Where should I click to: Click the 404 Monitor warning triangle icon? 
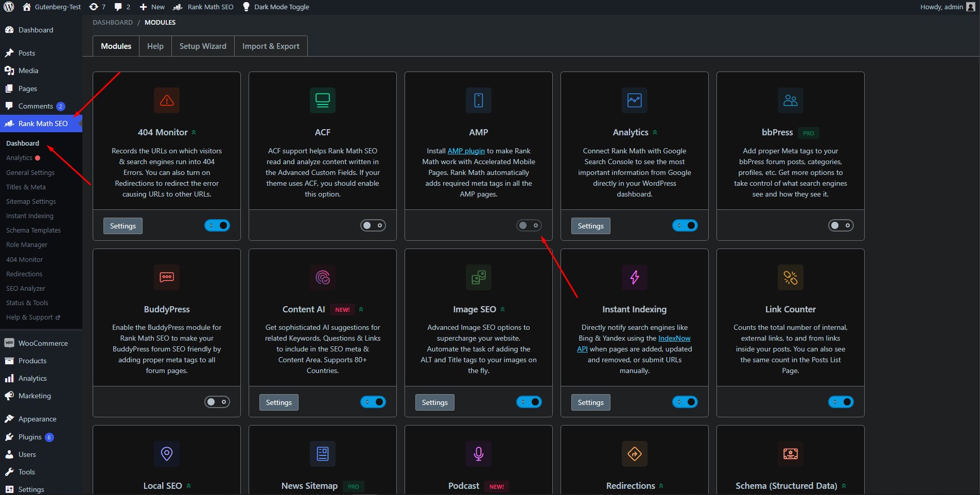166,100
